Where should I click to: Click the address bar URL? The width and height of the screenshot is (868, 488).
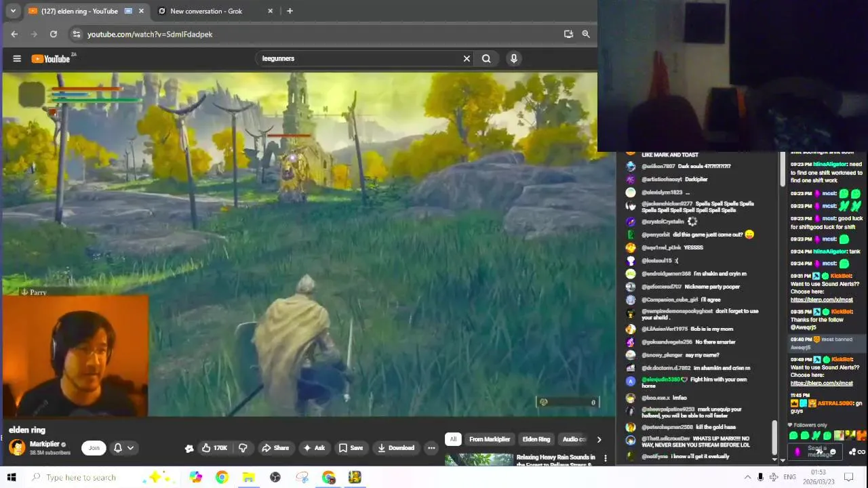click(x=150, y=34)
